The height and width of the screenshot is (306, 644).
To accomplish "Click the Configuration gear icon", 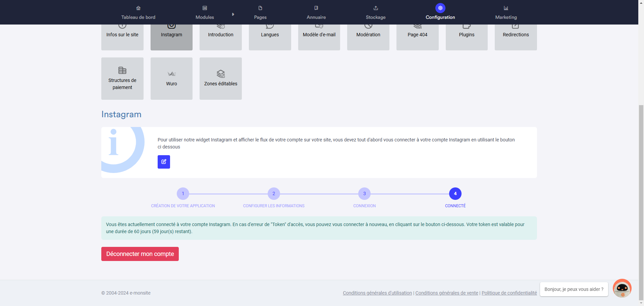I will pyautogui.click(x=440, y=8).
